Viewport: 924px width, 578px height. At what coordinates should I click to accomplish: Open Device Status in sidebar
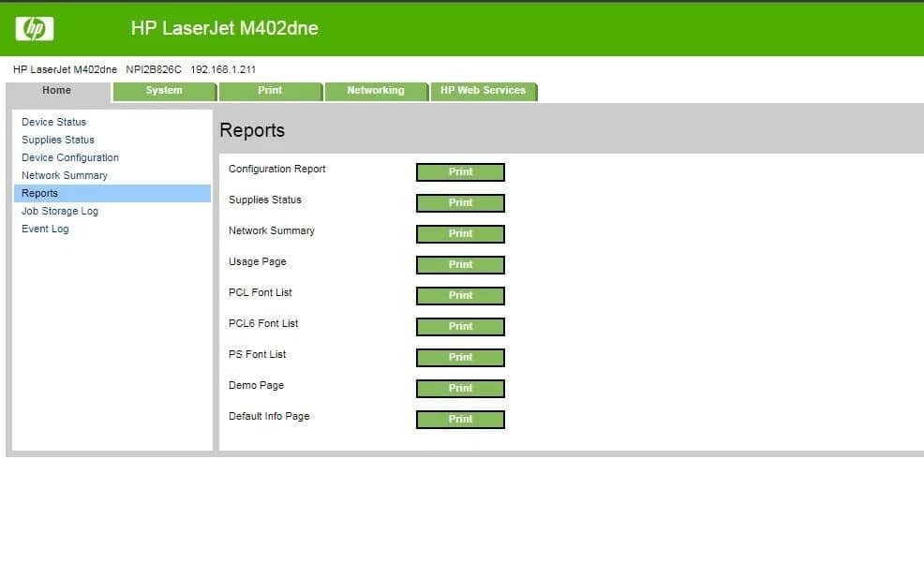tap(53, 122)
